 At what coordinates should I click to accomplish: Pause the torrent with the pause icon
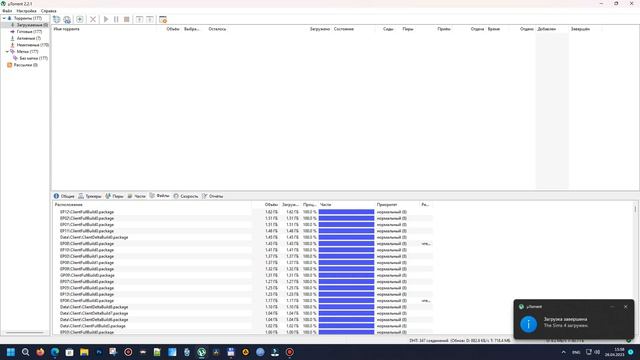click(x=116, y=20)
